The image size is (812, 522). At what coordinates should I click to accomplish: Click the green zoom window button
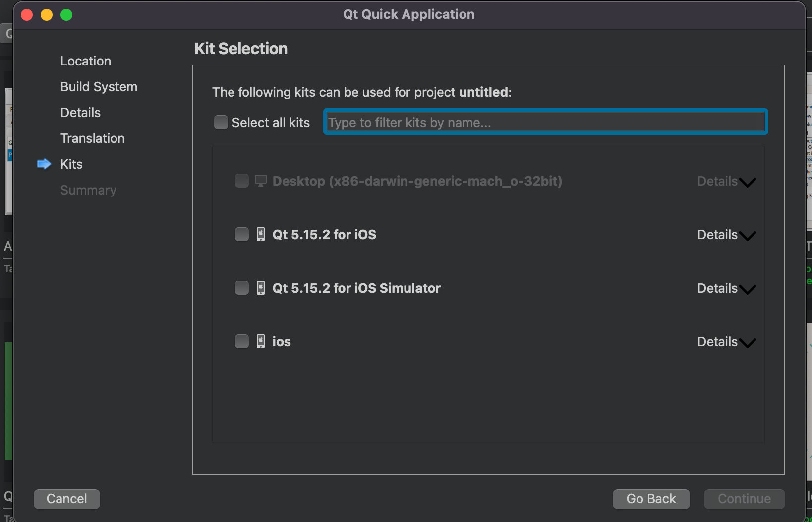(66, 15)
